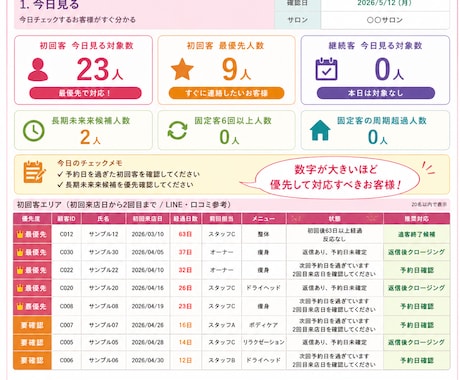460x380 pixels.
Task: Click the orange star icon beside 9人
Action: click(182, 69)
